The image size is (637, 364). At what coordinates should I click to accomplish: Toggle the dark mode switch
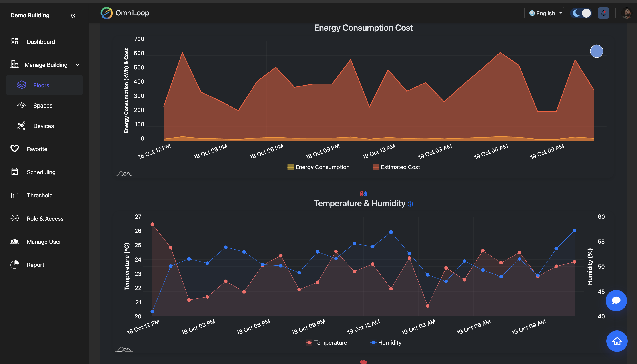click(581, 13)
